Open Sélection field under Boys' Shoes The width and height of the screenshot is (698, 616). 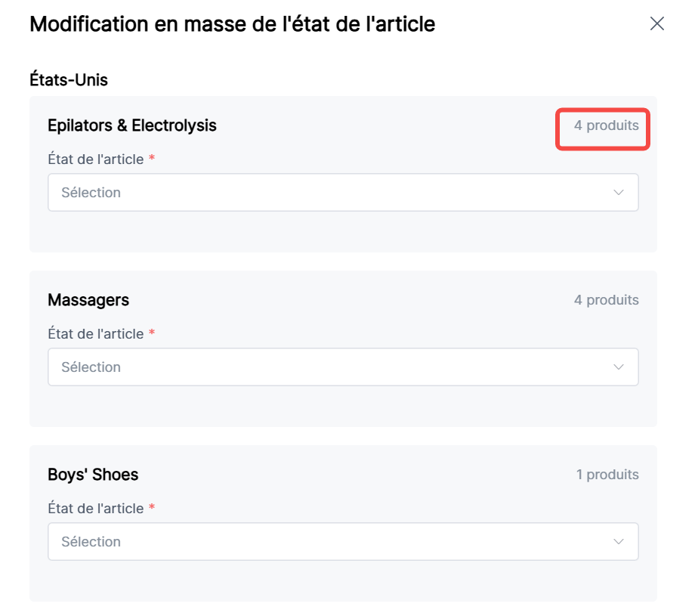click(x=332, y=542)
